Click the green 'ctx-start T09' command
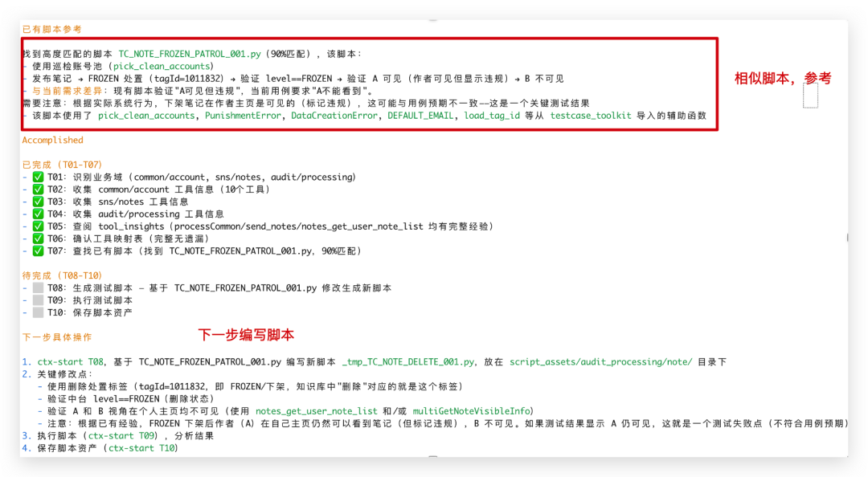Viewport: 868px width, 477px height. [x=121, y=435]
